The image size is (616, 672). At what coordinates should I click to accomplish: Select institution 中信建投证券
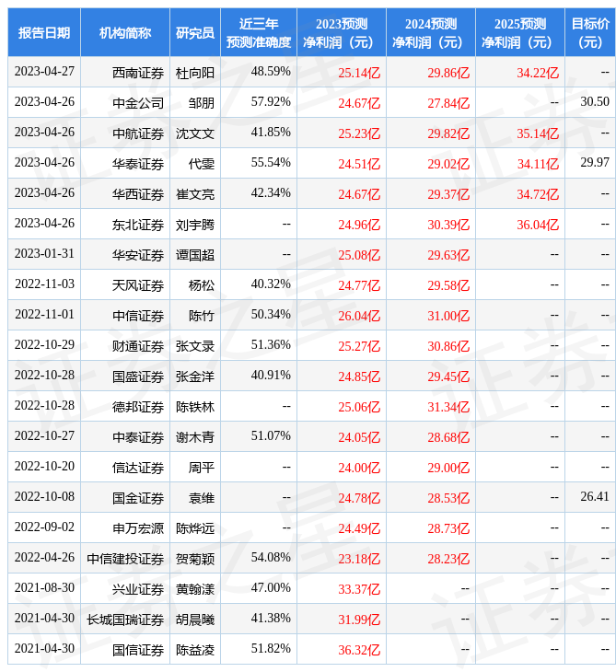point(125,559)
